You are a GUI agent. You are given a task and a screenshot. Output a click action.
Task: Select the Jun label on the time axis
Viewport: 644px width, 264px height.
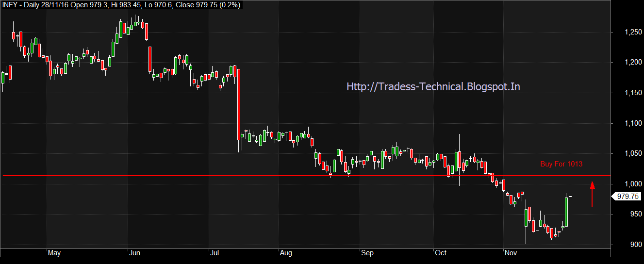point(135,253)
